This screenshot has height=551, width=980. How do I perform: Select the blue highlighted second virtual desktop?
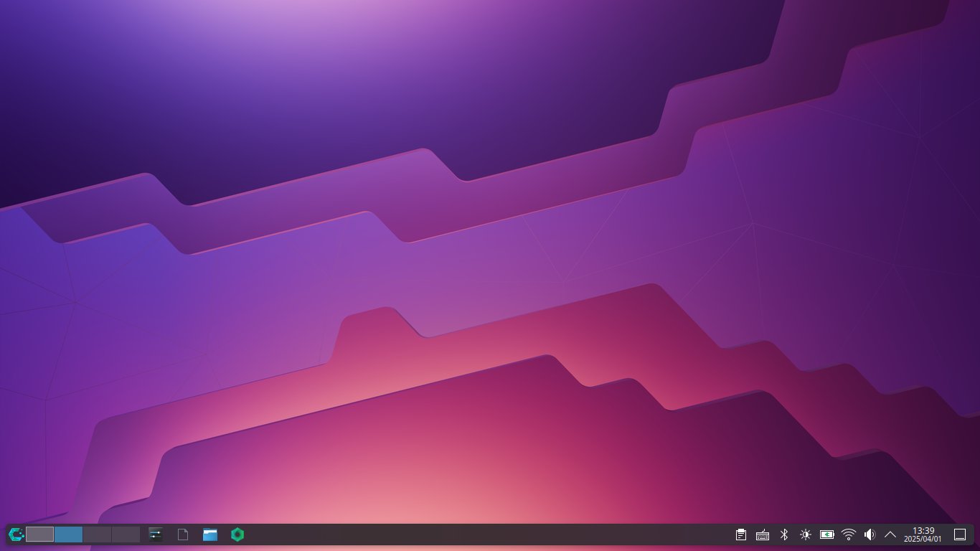pos(69,534)
